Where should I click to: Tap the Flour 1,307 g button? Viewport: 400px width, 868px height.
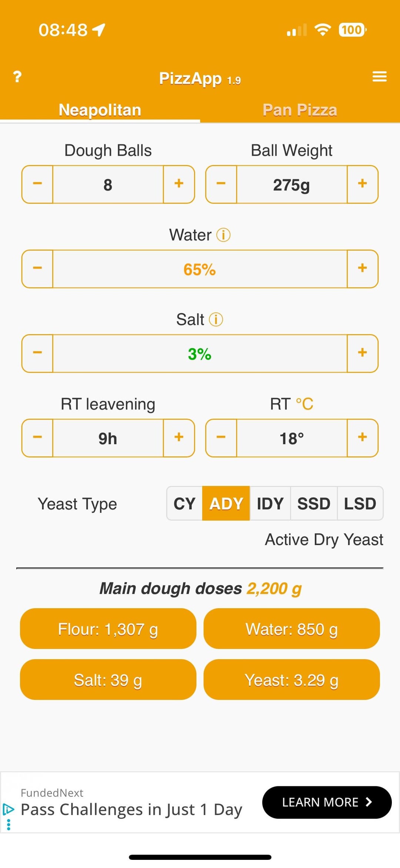pyautogui.click(x=108, y=629)
